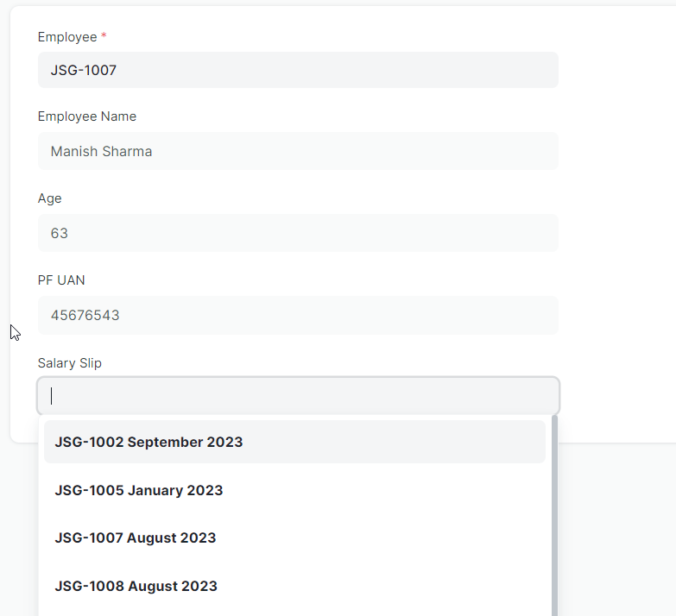Click the dropdown list scrollbar
676x616 pixels.
pyautogui.click(x=555, y=516)
